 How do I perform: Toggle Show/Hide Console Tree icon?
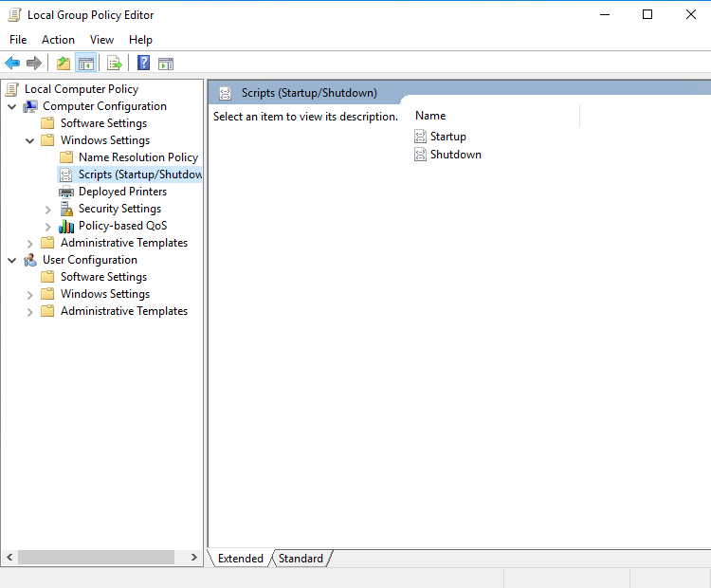[x=86, y=64]
